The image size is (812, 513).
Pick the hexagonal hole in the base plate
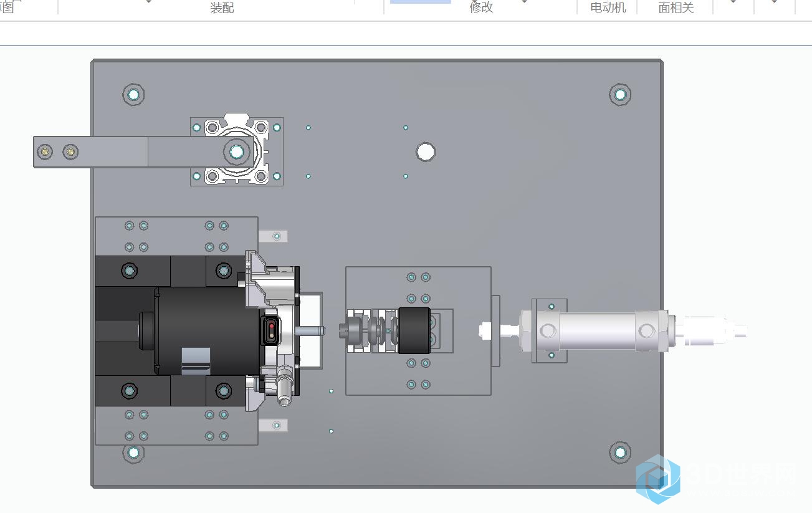tap(425, 151)
